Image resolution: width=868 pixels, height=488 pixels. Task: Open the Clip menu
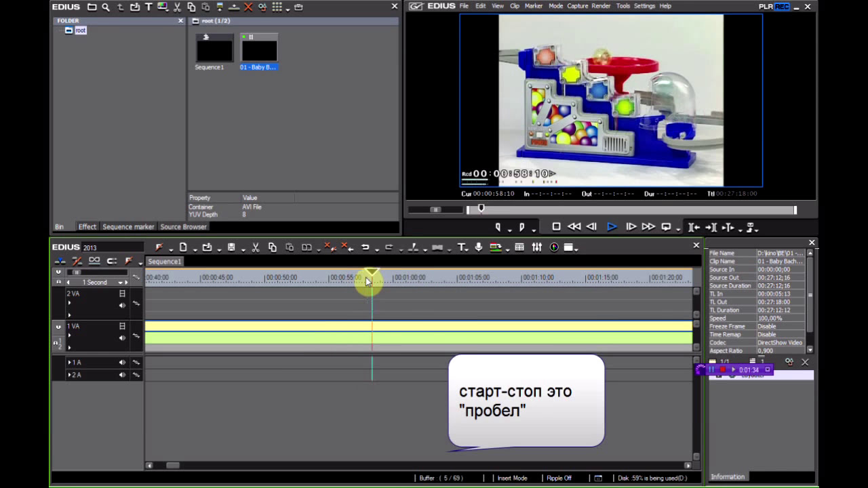coord(515,6)
